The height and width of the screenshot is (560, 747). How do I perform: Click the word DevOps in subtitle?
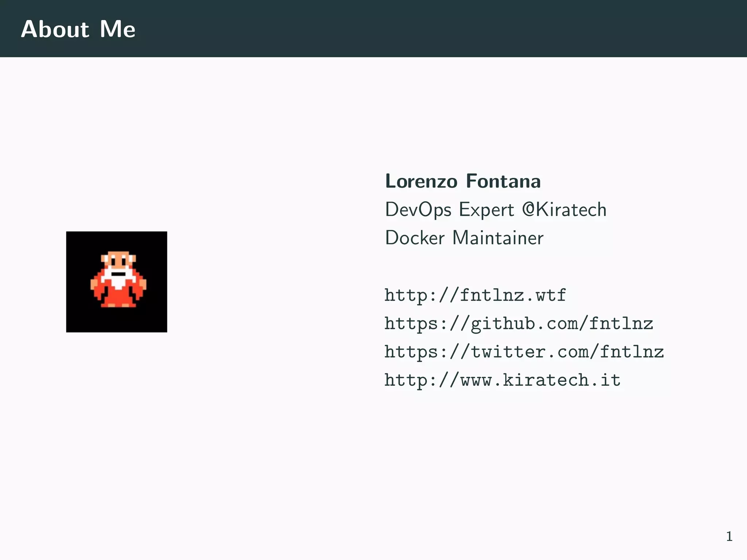pos(418,210)
